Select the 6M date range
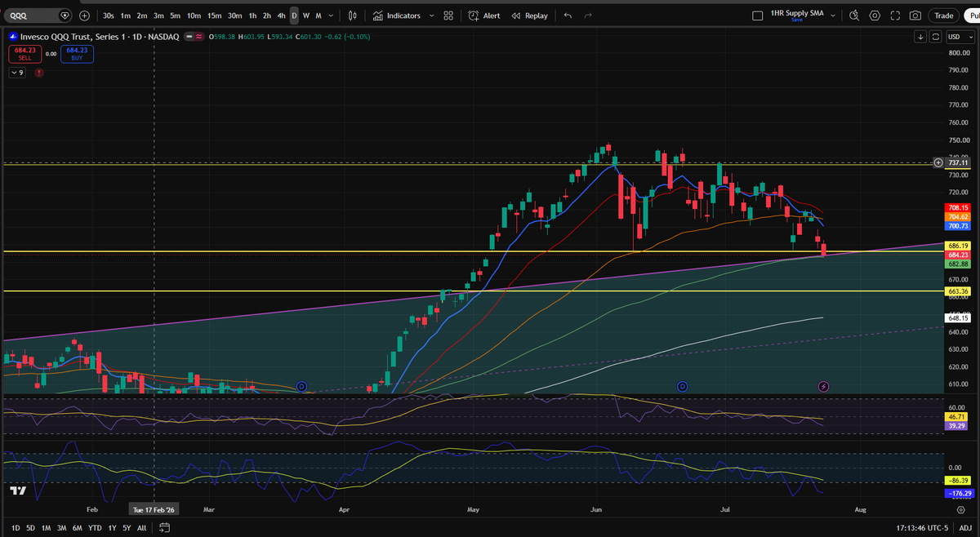 click(x=77, y=527)
